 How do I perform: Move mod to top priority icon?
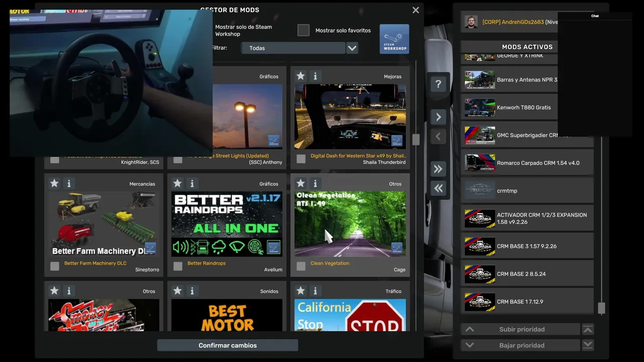(588, 329)
